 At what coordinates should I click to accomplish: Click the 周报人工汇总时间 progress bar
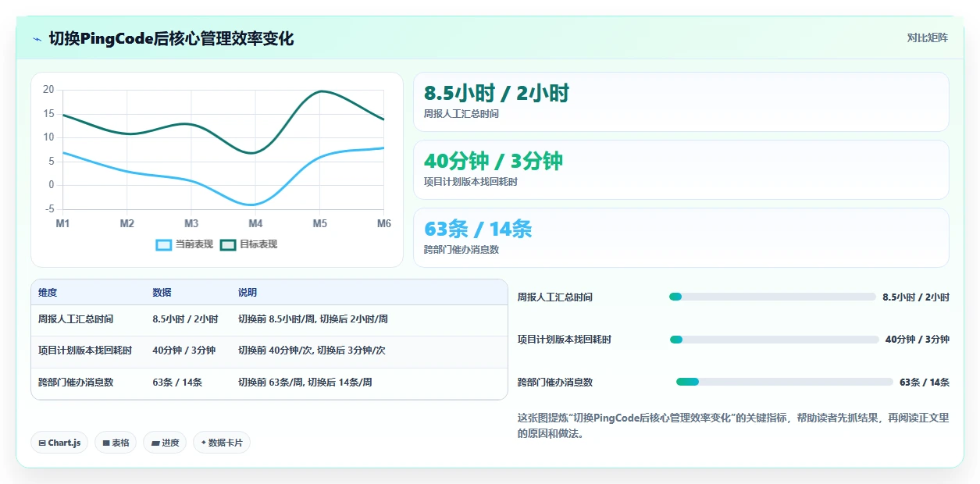point(772,297)
